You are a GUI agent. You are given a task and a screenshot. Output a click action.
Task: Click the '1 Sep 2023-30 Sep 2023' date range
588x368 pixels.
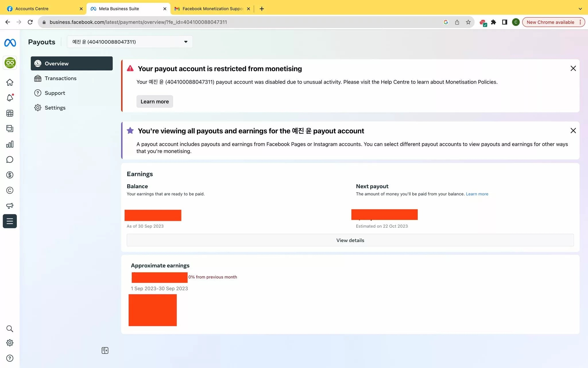pyautogui.click(x=159, y=289)
